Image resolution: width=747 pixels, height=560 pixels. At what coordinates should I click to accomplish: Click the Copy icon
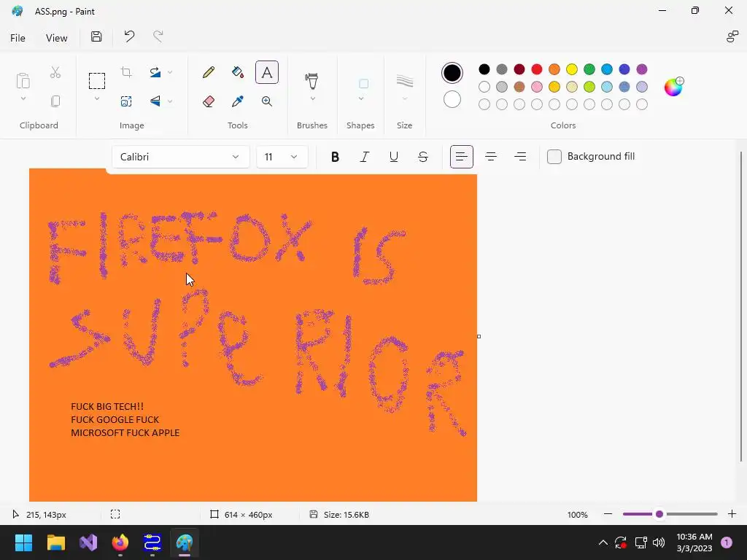point(55,101)
